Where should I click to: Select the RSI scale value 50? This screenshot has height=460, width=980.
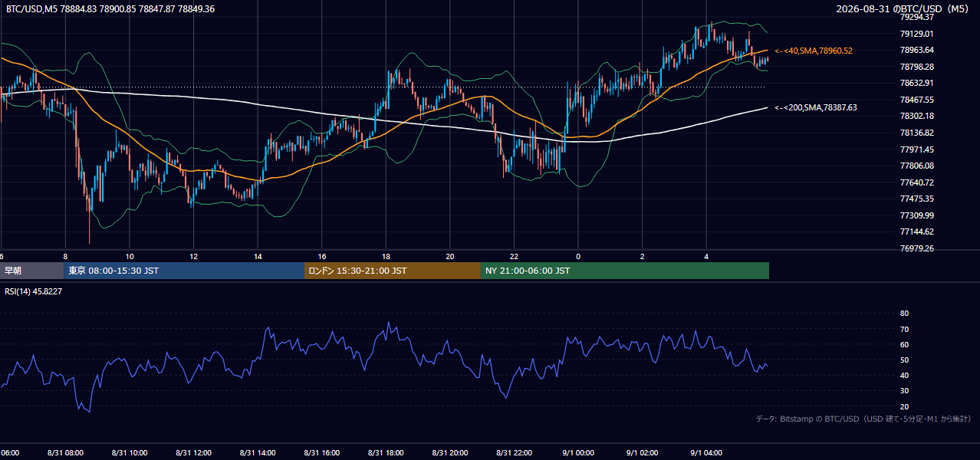pyautogui.click(x=904, y=360)
